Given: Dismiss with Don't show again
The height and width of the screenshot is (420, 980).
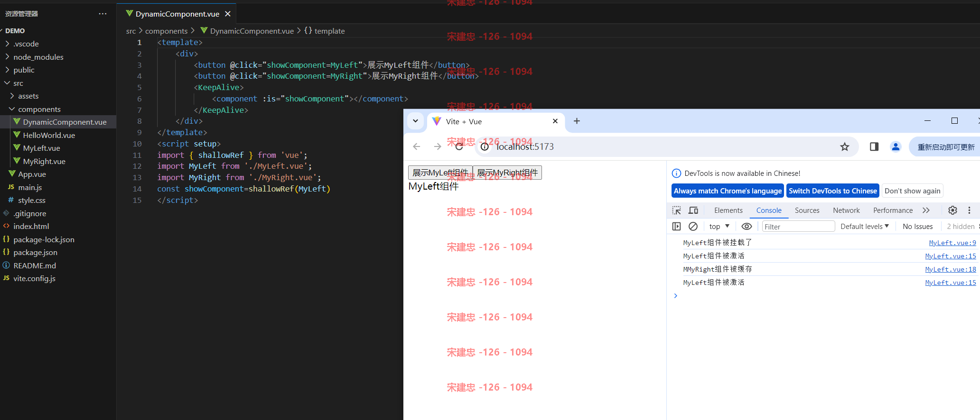Looking at the screenshot, I should (x=912, y=191).
